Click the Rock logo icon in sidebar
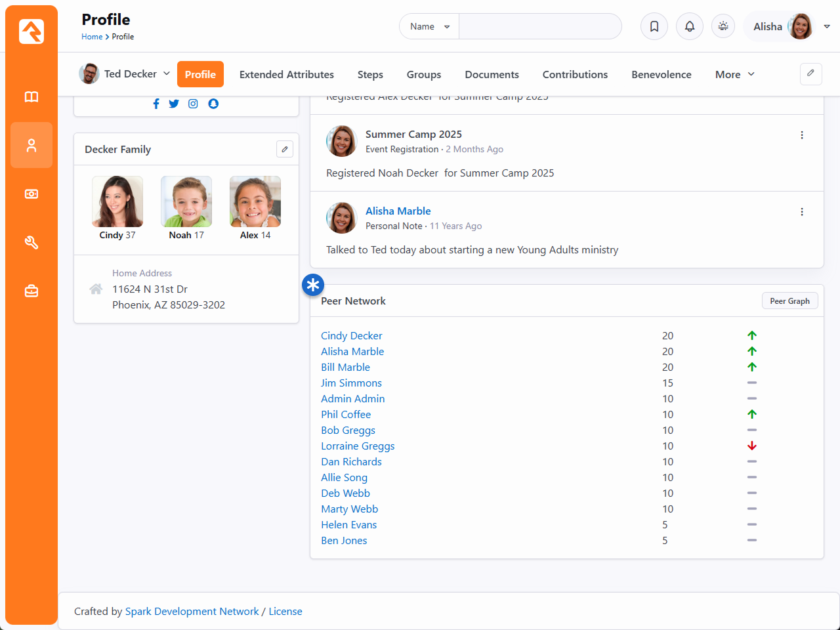The image size is (840, 630). pyautogui.click(x=31, y=31)
